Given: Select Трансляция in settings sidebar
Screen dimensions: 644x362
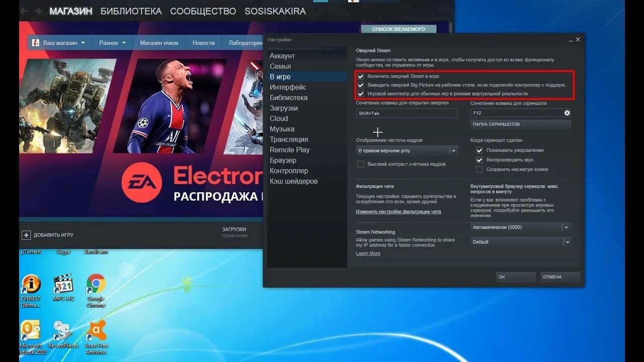Looking at the screenshot, I should click(x=289, y=139).
